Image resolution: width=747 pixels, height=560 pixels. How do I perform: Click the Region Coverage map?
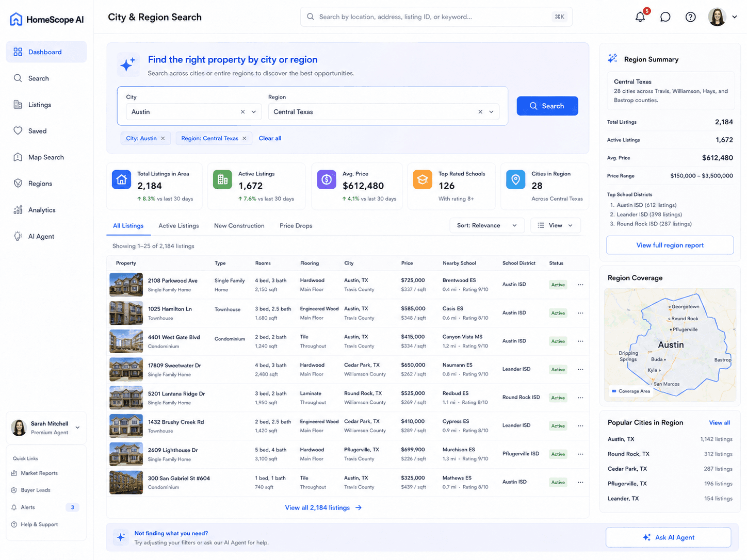pos(670,345)
